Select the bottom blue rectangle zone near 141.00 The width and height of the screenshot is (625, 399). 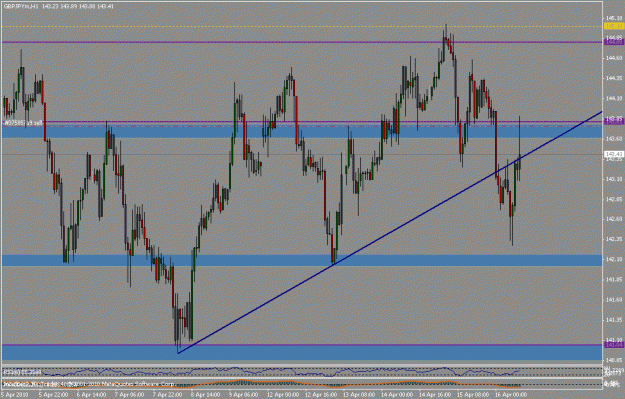click(302, 353)
